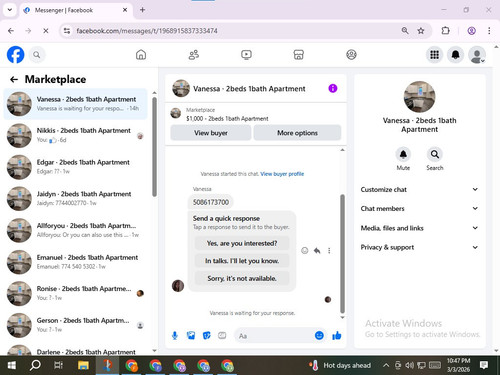Send 'In talks. I'll let you know.' response
Image resolution: width=500 pixels, height=375 pixels.
(242, 261)
